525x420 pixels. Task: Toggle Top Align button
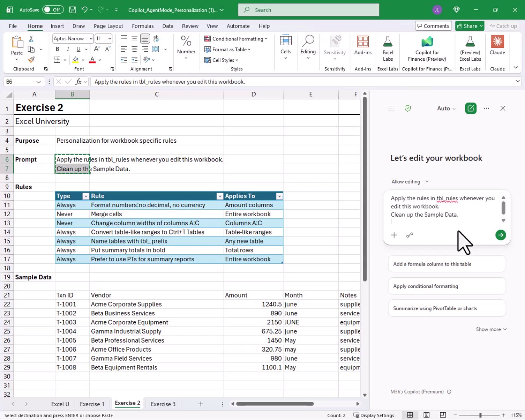pos(124,38)
